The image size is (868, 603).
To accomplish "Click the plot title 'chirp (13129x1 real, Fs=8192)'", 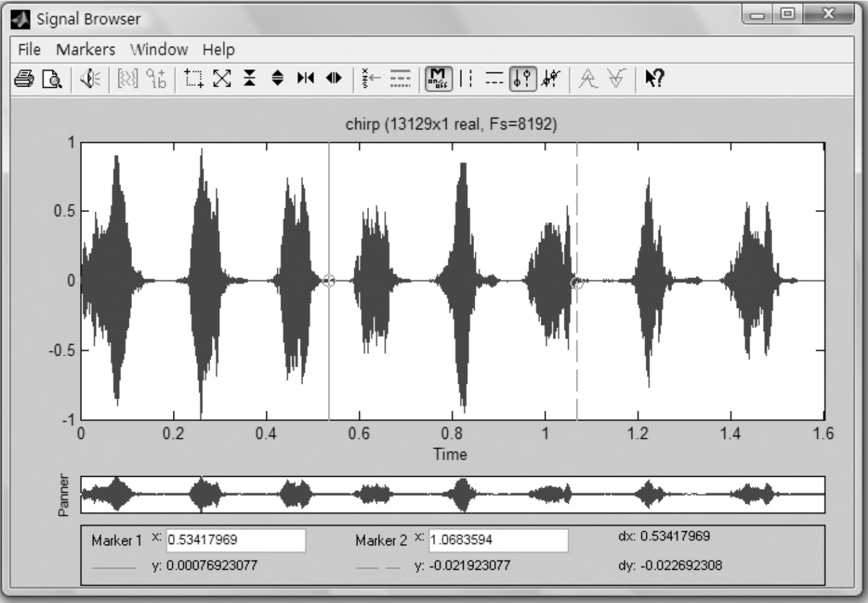I will pos(451,124).
